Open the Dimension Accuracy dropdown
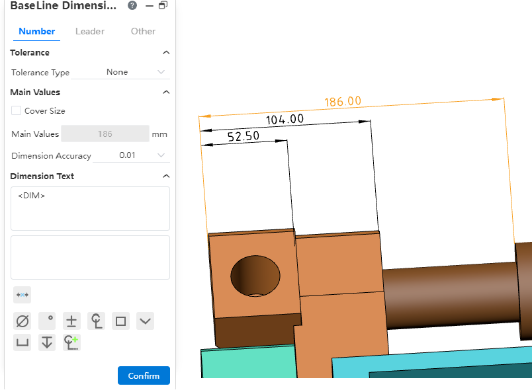Image resolution: width=532 pixels, height=392 pixels. coord(131,155)
